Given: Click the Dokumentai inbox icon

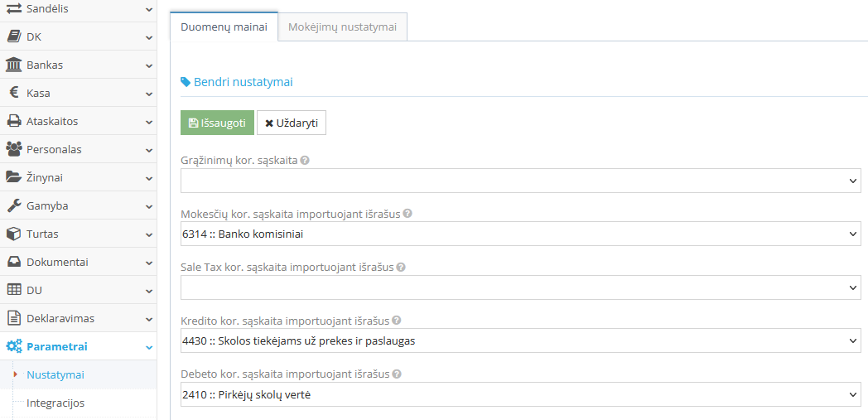Looking at the screenshot, I should [14, 262].
